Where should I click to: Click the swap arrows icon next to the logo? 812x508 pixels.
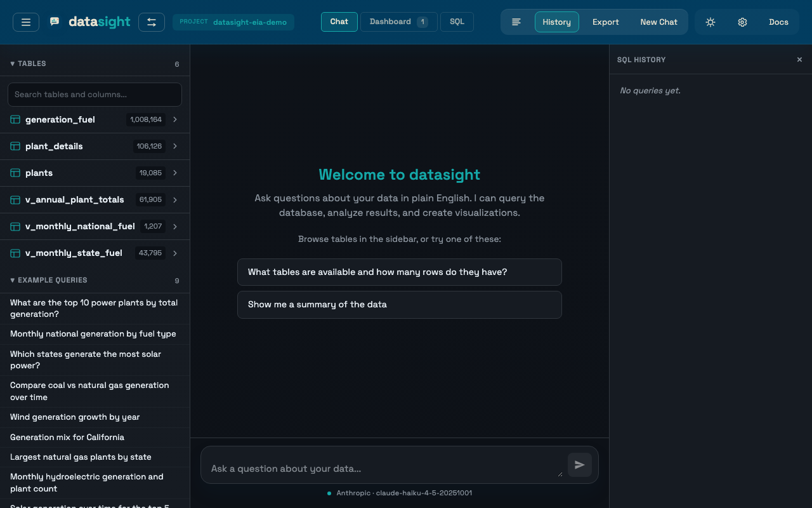click(152, 22)
